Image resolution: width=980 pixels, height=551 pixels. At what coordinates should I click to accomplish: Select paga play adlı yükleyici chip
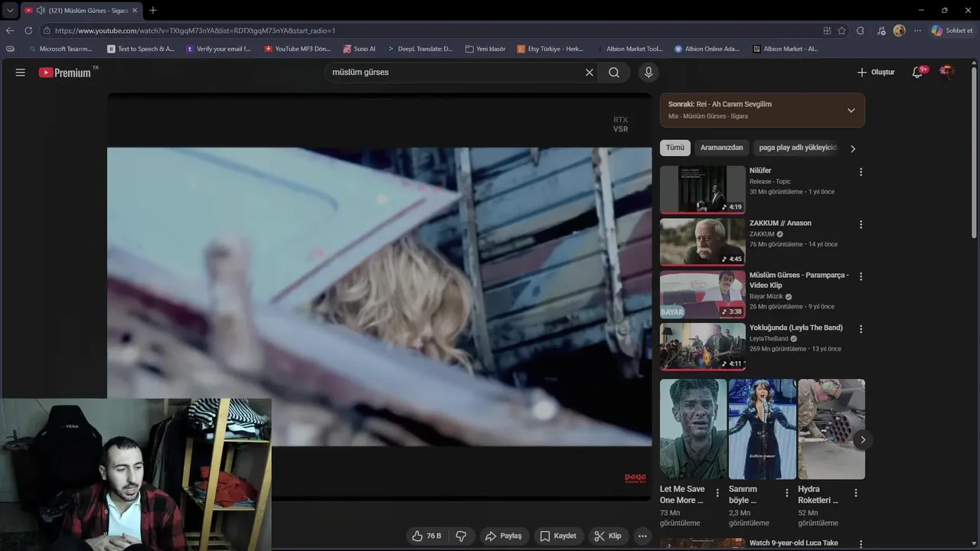pos(798,148)
